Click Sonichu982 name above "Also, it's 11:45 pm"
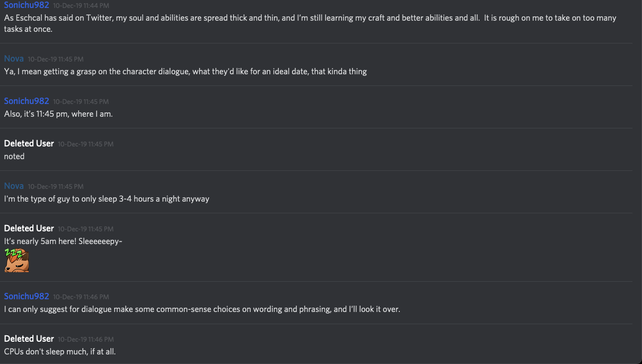 click(27, 101)
